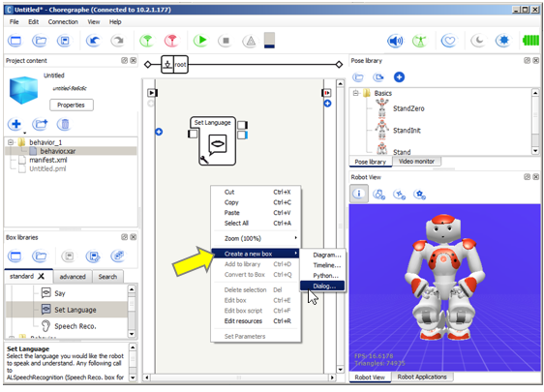This screenshot has width=544, height=392.
Task: Add a diagram output with right plus
Action: [x=327, y=104]
